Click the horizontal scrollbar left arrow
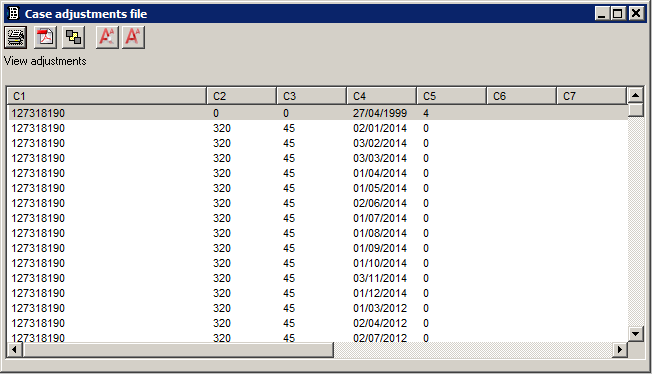Viewport: 652px width, 374px height. 15,349
